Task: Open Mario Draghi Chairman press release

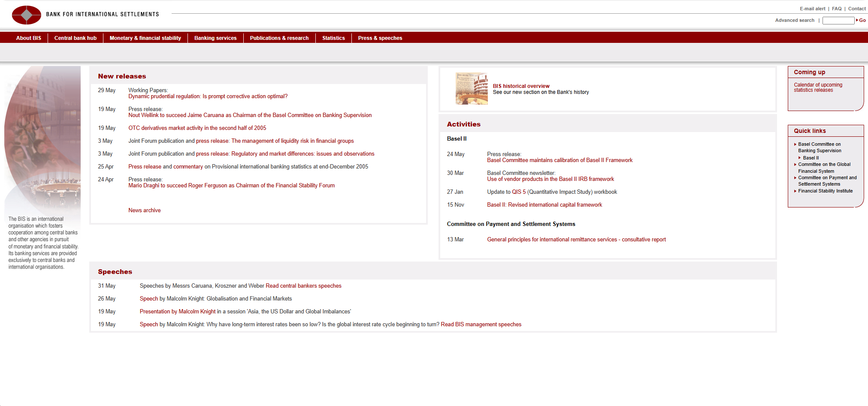Action: (x=232, y=186)
